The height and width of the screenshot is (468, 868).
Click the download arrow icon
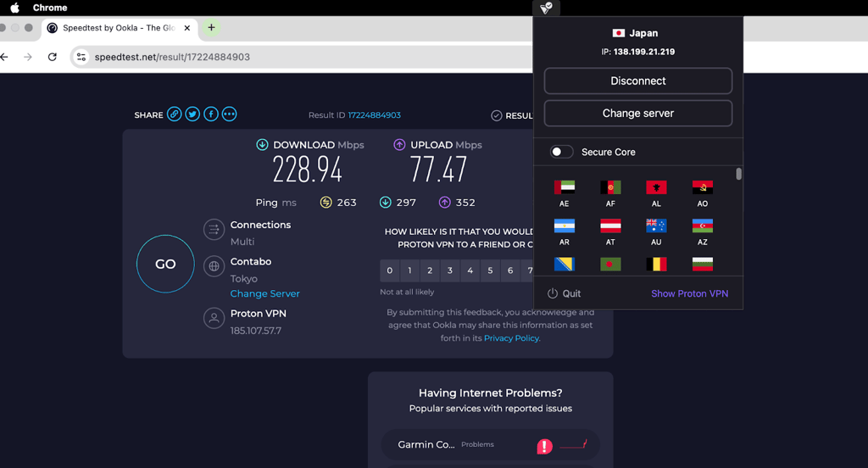pyautogui.click(x=263, y=144)
